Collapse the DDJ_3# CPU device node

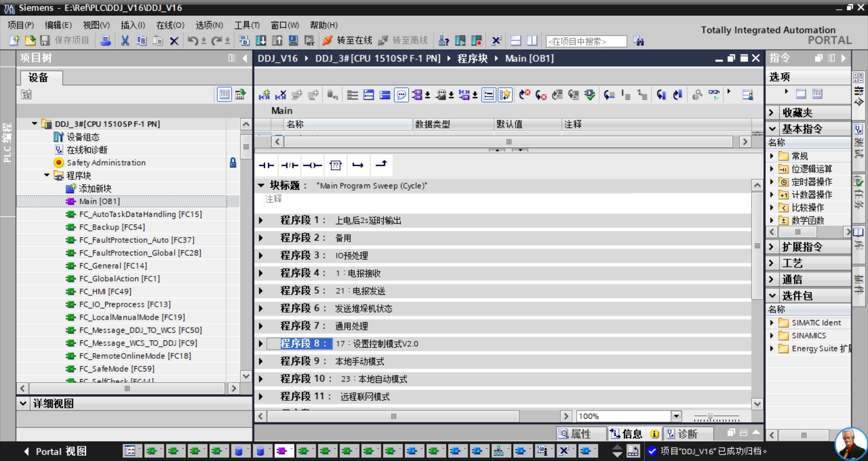click(35, 123)
